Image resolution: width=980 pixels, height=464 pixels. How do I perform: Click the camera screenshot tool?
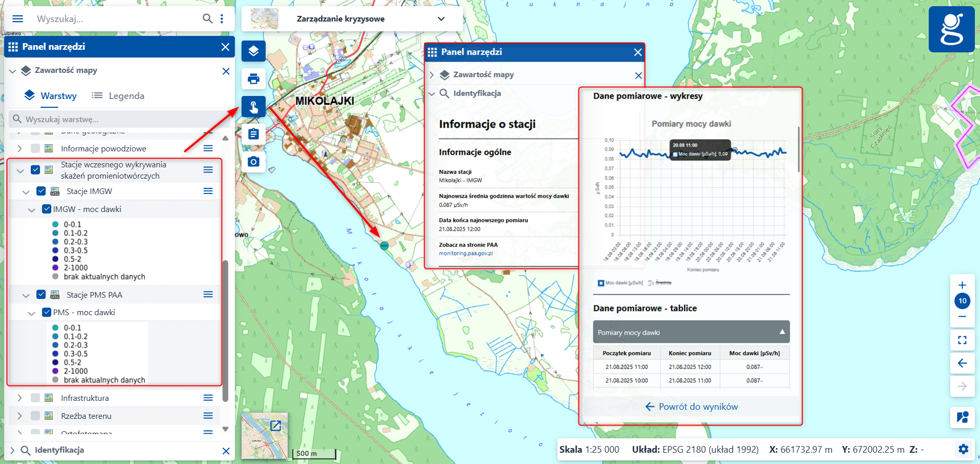[253, 162]
